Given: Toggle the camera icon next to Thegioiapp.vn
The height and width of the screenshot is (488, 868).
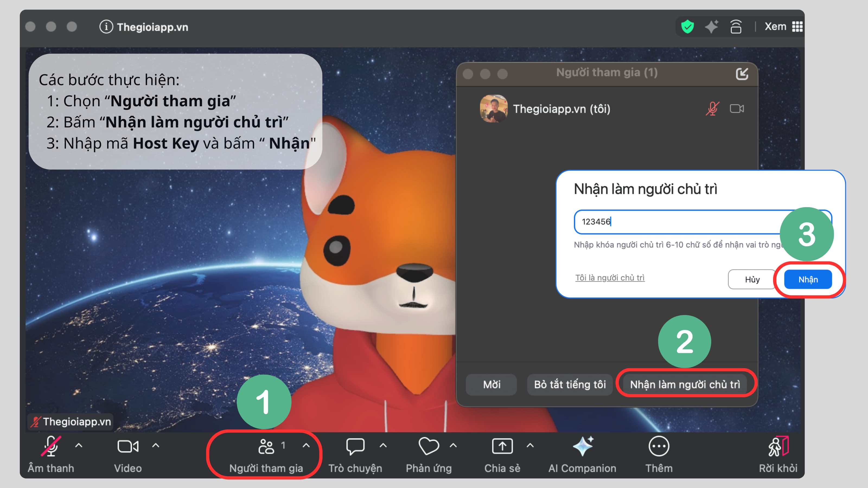Looking at the screenshot, I should 737,108.
